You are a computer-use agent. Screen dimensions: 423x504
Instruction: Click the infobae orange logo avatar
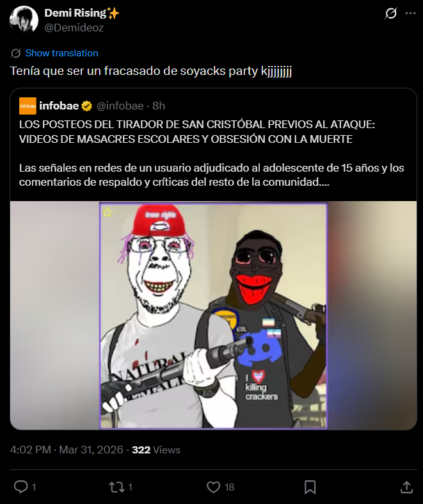[28, 106]
